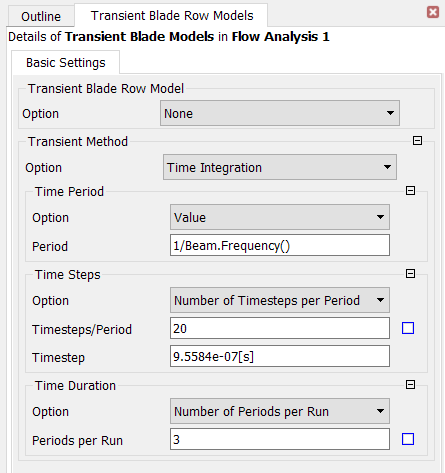Screen dimensions: 445x473
Task: Collapse the Time Period section
Action: pyautogui.click(x=410, y=191)
